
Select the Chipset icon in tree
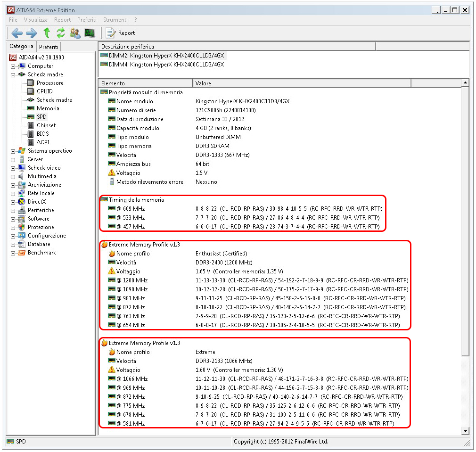coord(30,125)
